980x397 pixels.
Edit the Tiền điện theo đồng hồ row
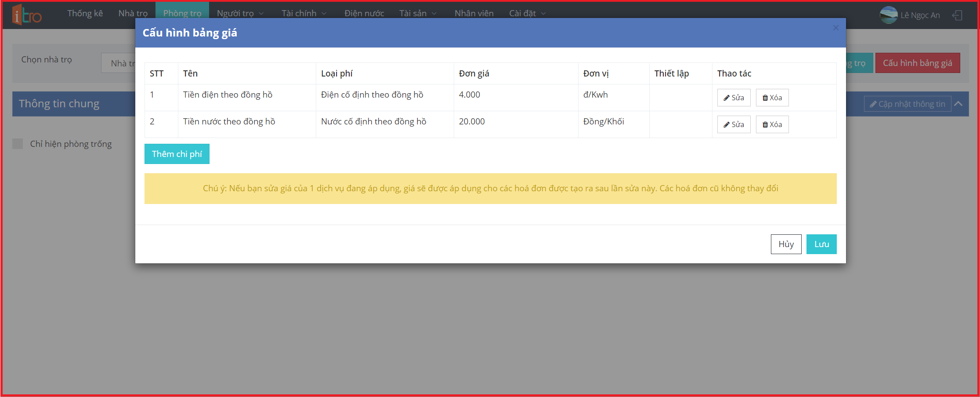[734, 98]
